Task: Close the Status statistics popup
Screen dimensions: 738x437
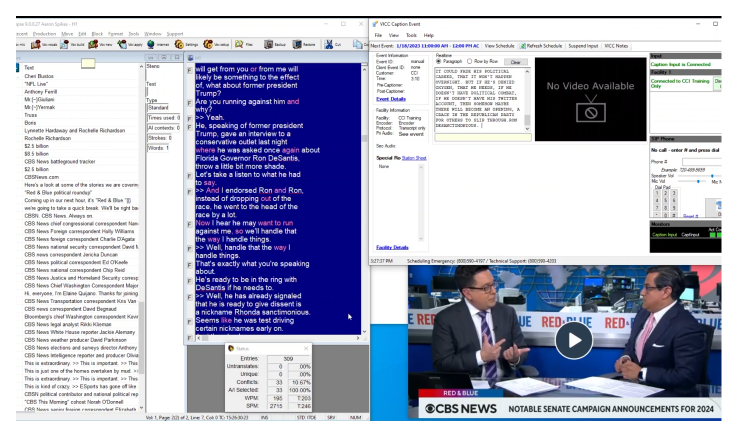Action: (306, 348)
